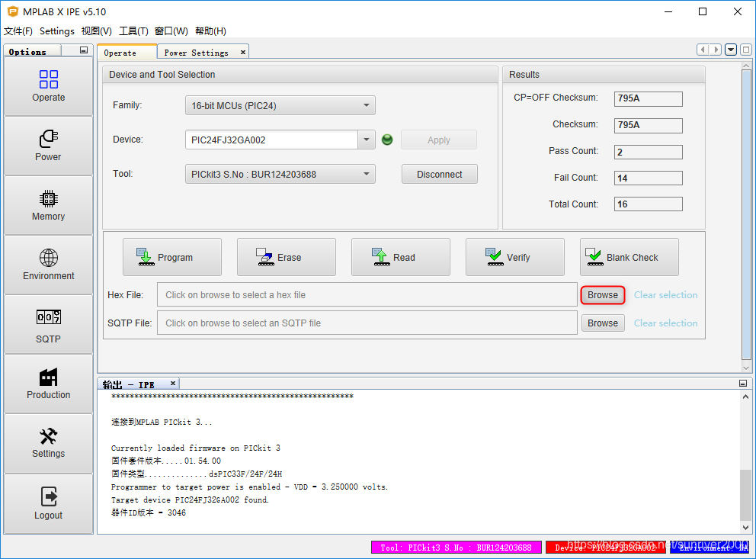Click the main panel vertical scrollbar
This screenshot has height=559, width=756.
pyautogui.click(x=746, y=214)
